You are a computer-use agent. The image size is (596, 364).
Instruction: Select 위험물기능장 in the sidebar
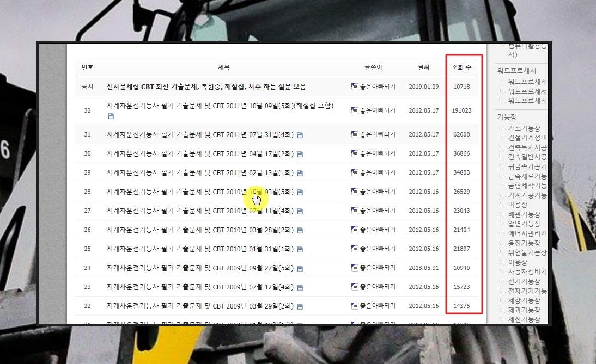[527, 252]
